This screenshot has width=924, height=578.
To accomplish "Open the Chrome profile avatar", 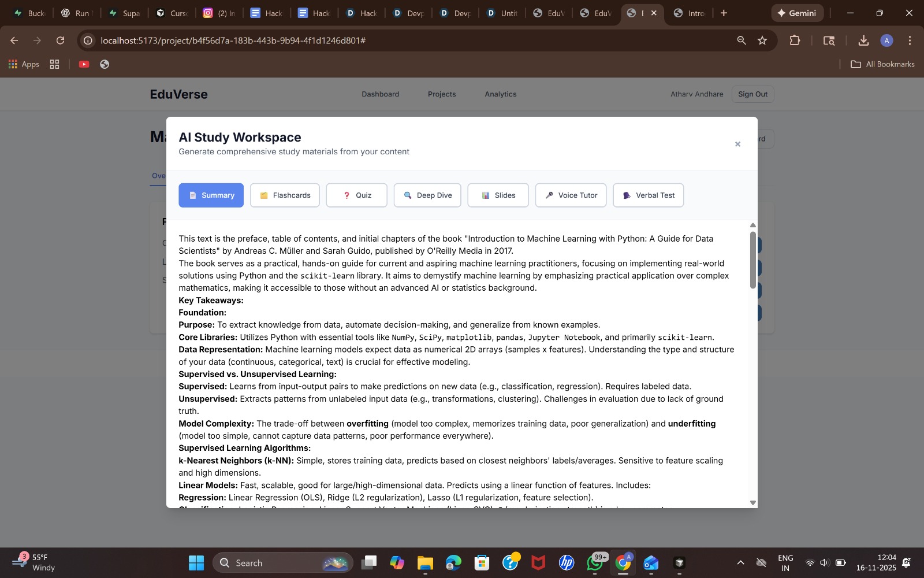I will (886, 40).
